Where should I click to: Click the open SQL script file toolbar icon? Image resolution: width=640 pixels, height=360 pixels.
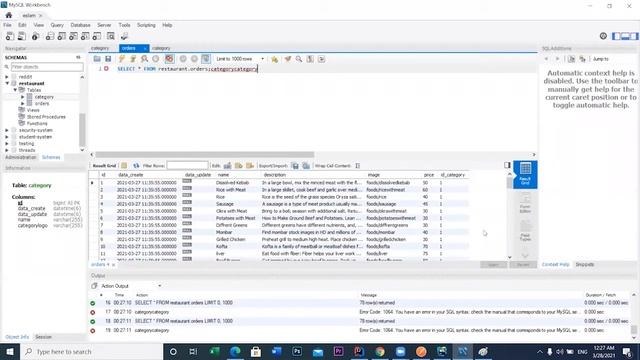tap(21, 36)
